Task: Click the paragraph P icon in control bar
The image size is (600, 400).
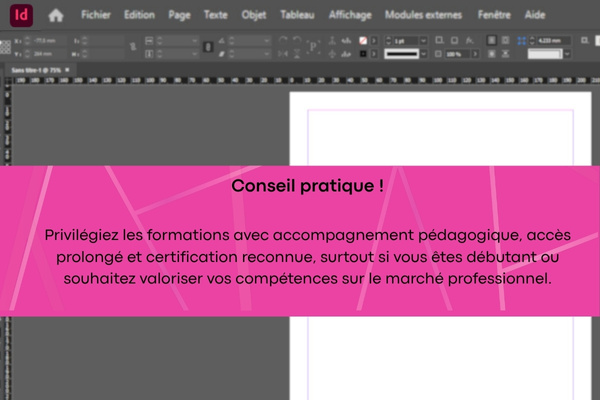Action: (x=313, y=46)
